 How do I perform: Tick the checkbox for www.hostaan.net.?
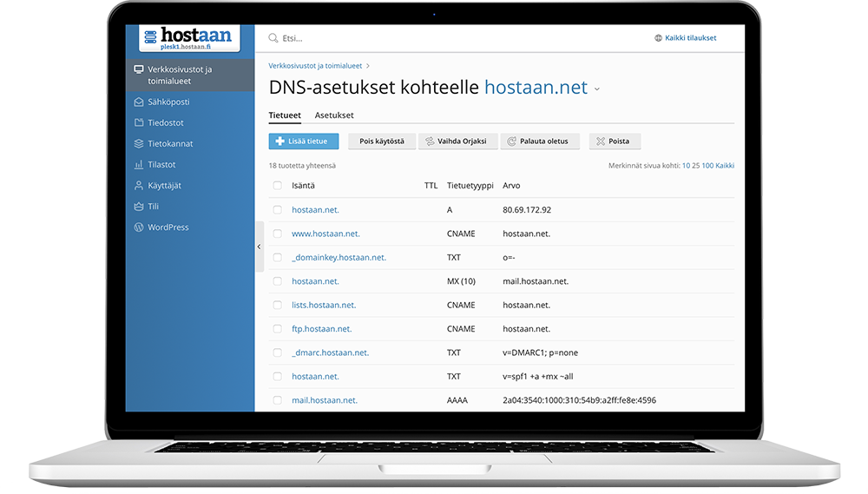tap(278, 234)
